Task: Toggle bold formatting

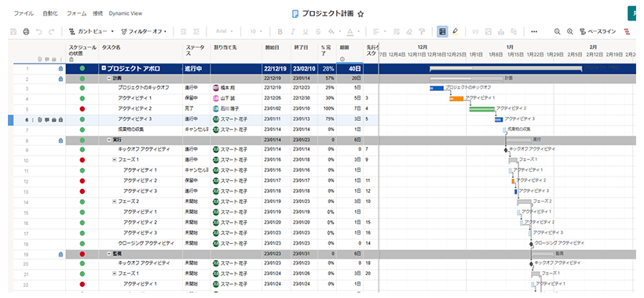Action: [x=280, y=31]
